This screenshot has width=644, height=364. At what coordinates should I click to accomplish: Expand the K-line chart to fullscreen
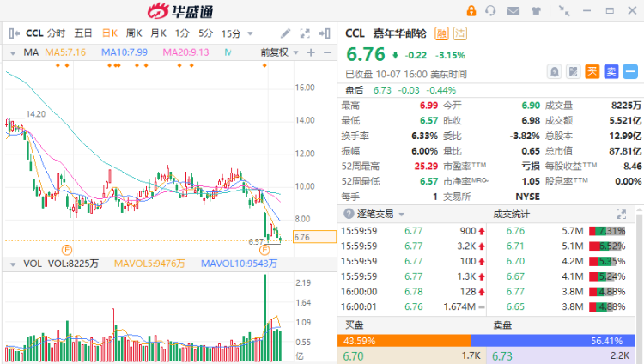pyautogui.click(x=305, y=33)
